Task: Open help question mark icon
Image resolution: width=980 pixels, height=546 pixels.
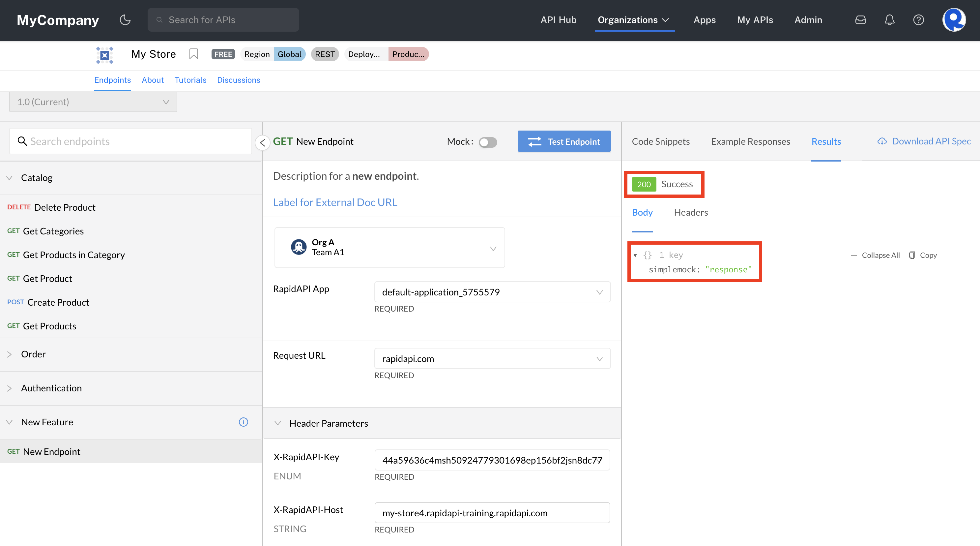Action: pos(918,20)
